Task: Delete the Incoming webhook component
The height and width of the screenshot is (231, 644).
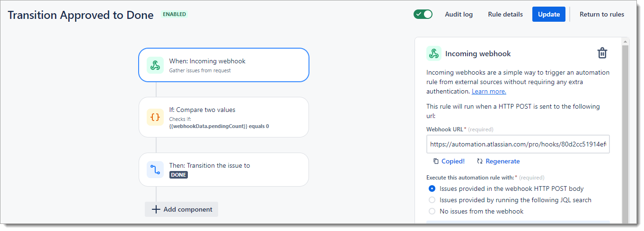Action: tap(602, 53)
